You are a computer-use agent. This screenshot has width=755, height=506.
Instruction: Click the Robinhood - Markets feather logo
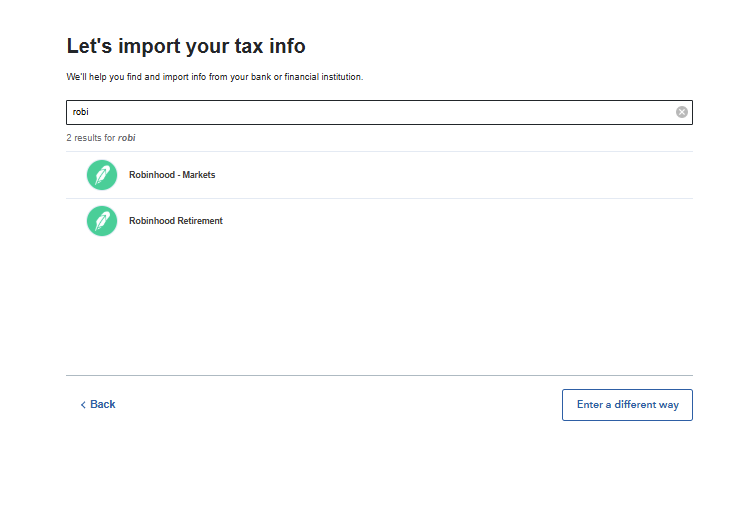(x=102, y=175)
